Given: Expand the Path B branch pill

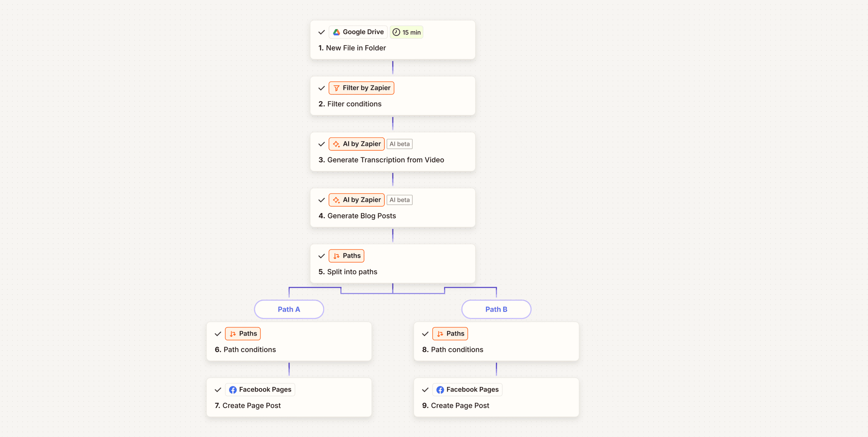Looking at the screenshot, I should point(496,309).
